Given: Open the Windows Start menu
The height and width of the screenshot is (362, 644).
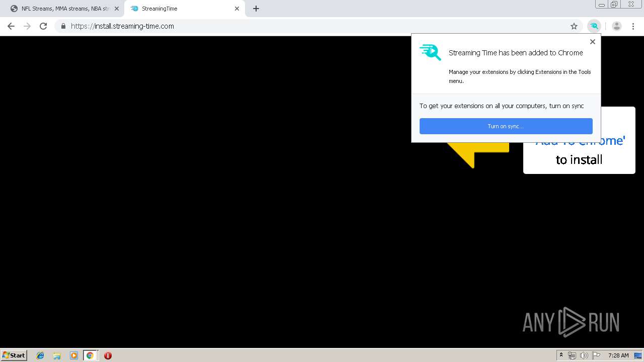Looking at the screenshot, I should click(14, 355).
